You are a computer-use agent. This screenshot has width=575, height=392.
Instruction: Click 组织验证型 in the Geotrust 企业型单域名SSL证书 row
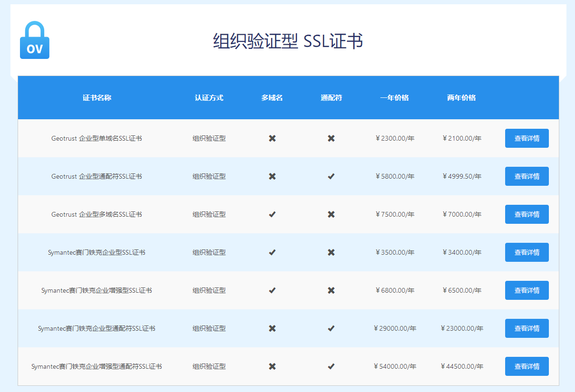[209, 138]
